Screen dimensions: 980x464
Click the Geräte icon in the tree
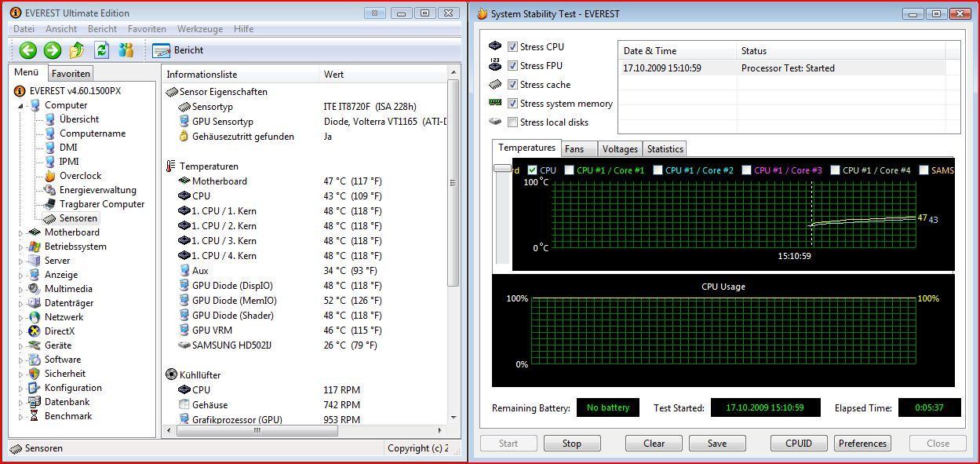(x=35, y=345)
